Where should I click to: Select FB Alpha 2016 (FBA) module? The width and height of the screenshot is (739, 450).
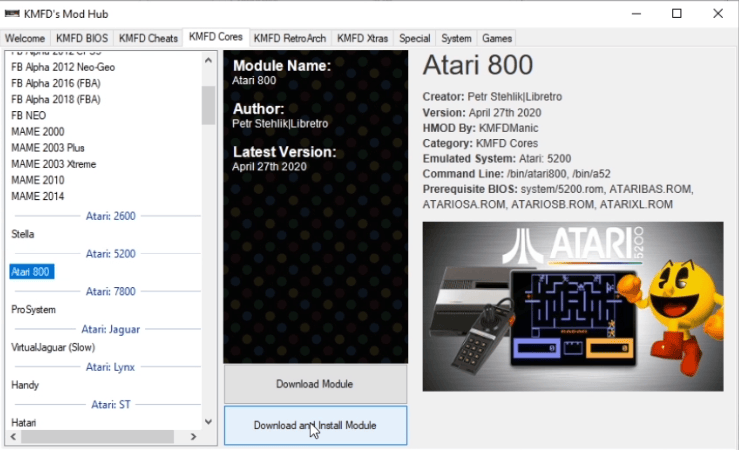(x=56, y=83)
